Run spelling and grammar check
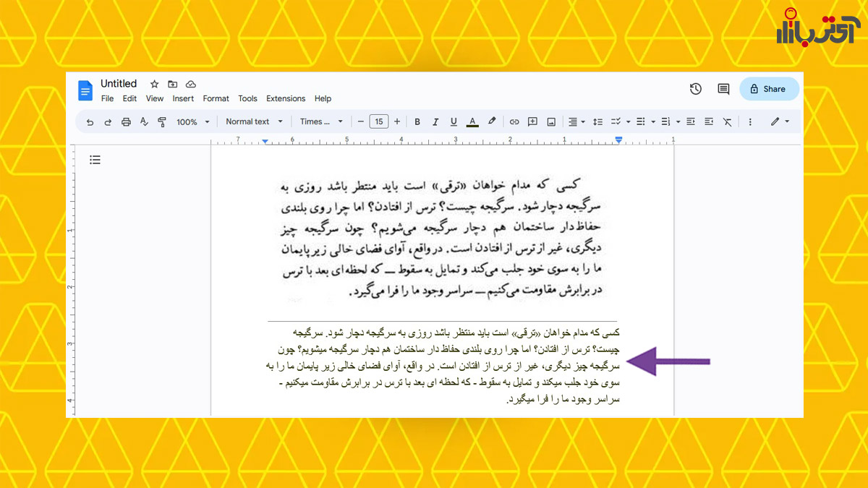The width and height of the screenshot is (868, 488). pos(144,121)
